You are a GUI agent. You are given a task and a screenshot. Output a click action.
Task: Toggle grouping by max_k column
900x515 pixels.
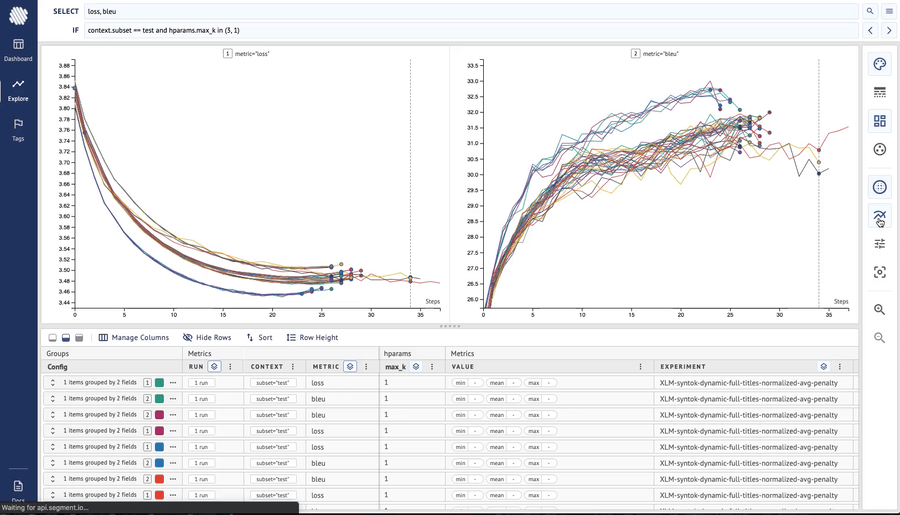click(416, 366)
